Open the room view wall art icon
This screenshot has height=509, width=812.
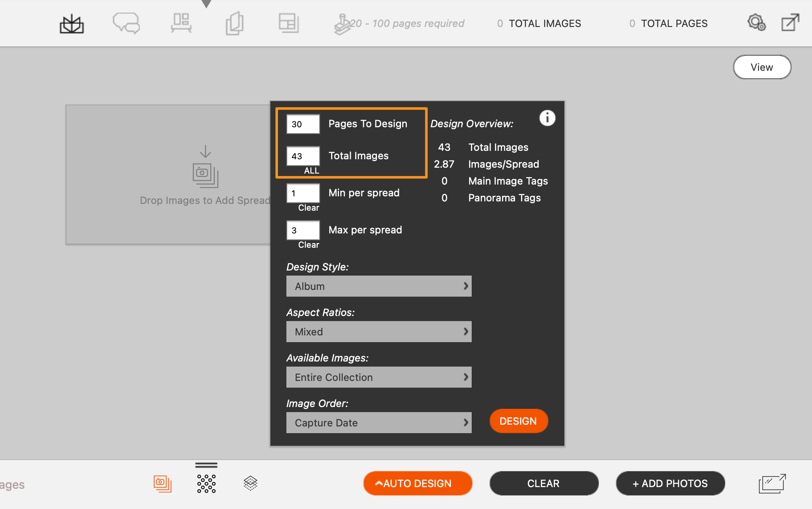[x=181, y=23]
